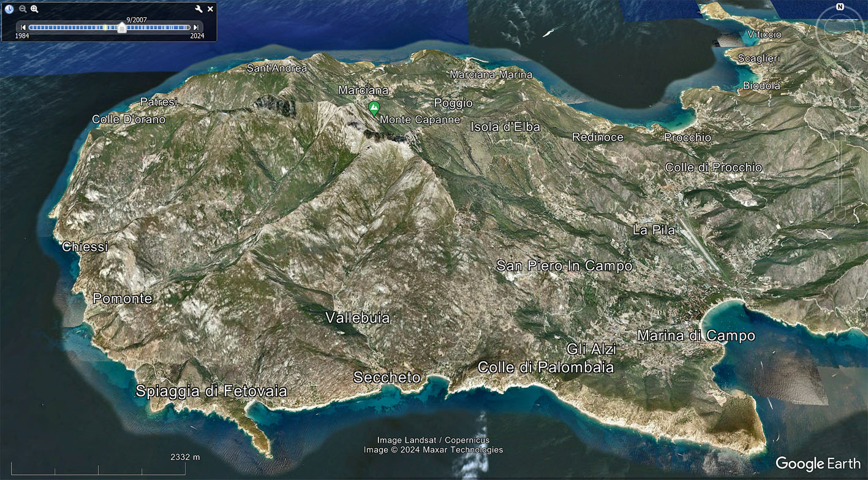The image size is (868, 480).
Task: Open time slider options wrench
Action: [198, 9]
